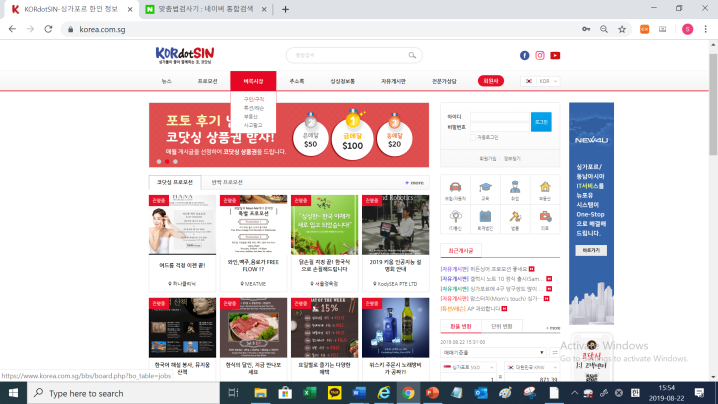The image size is (718, 404).
Task: Open the KOR language dropdown
Action: [540, 81]
